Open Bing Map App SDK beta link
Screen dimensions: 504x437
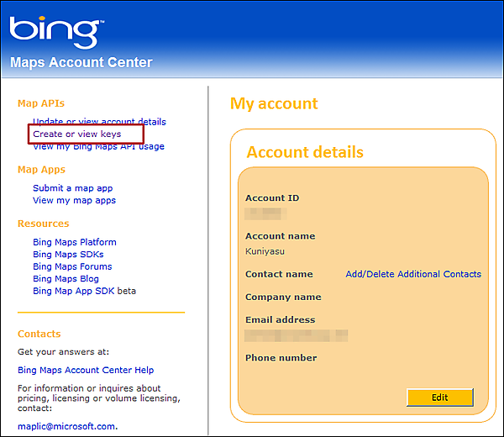[x=84, y=291]
